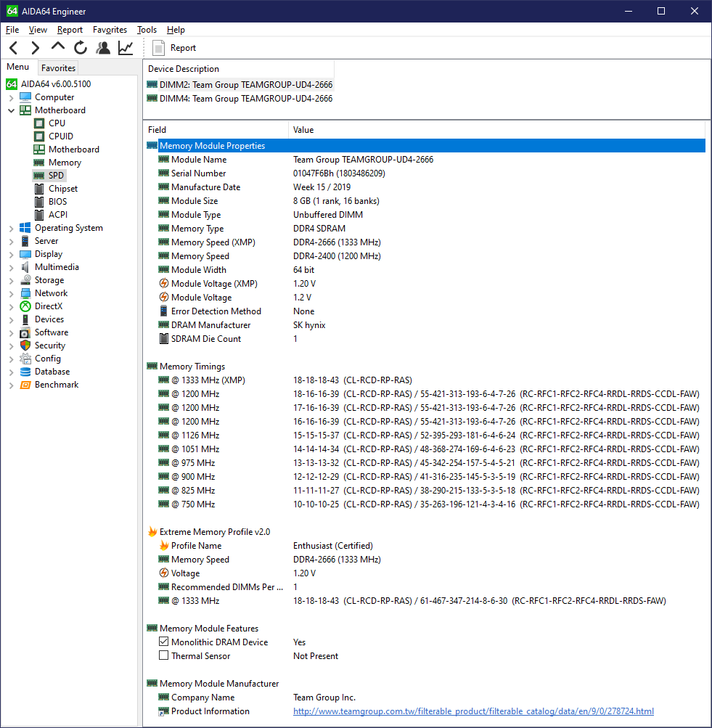The width and height of the screenshot is (712, 728).
Task: Expand the Display tree node
Action: pos(11,255)
